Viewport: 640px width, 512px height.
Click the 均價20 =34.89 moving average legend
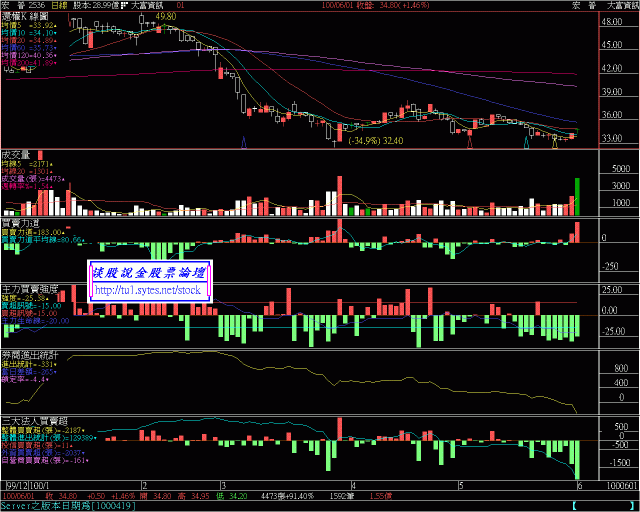pyautogui.click(x=29, y=40)
